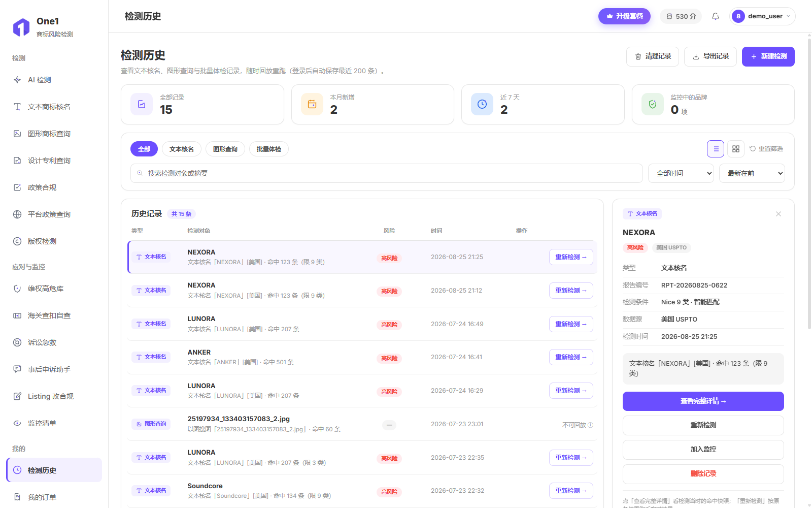Click the 不可回放 info icon
812x508 pixels.
click(x=590, y=425)
